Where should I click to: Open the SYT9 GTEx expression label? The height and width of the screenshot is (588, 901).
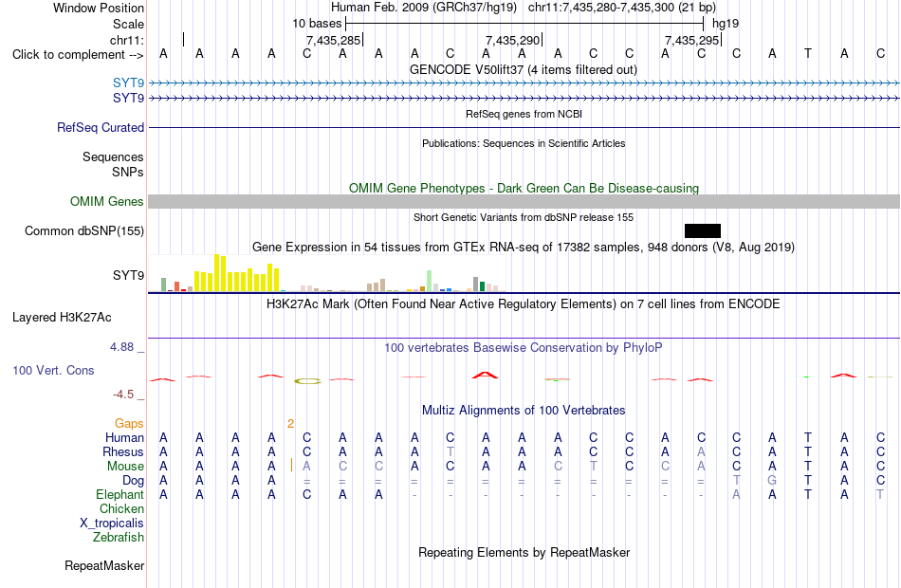point(128,275)
